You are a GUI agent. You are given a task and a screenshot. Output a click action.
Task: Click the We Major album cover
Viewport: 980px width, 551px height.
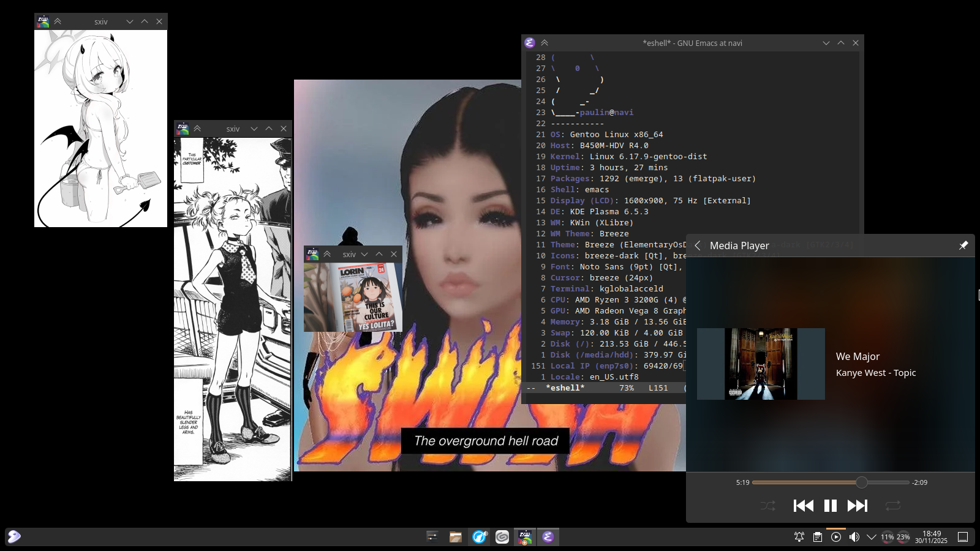[x=761, y=364]
